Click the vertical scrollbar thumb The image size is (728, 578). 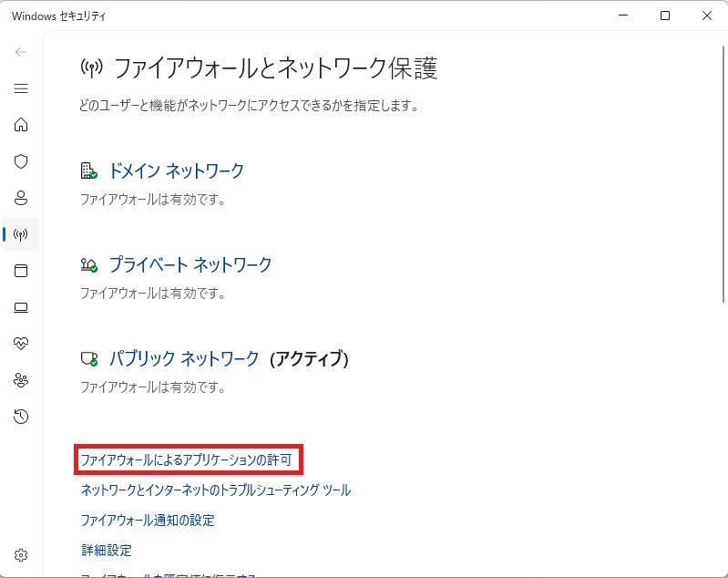[723, 175]
